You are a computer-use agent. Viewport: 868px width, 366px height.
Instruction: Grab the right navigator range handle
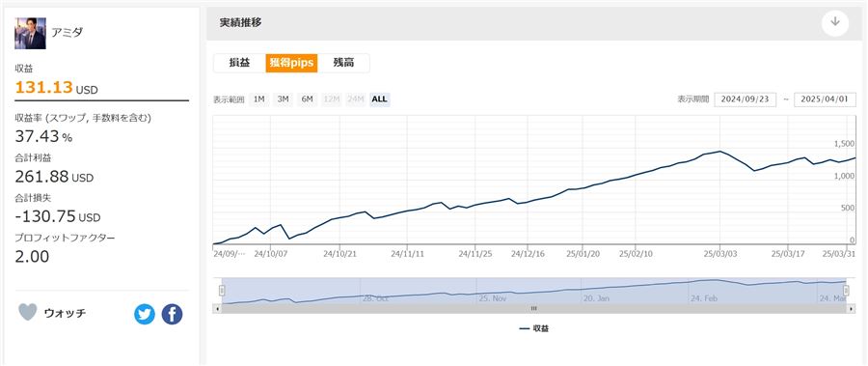[x=846, y=291]
